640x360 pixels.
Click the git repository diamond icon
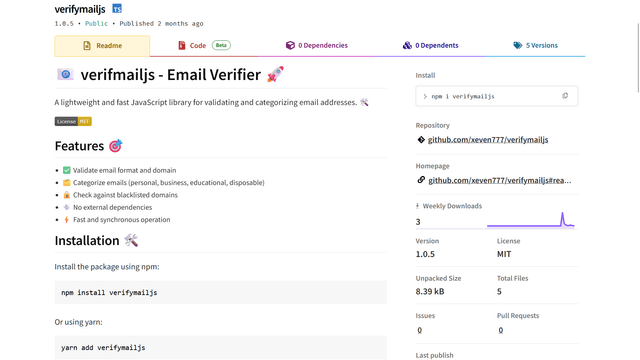coord(421,140)
